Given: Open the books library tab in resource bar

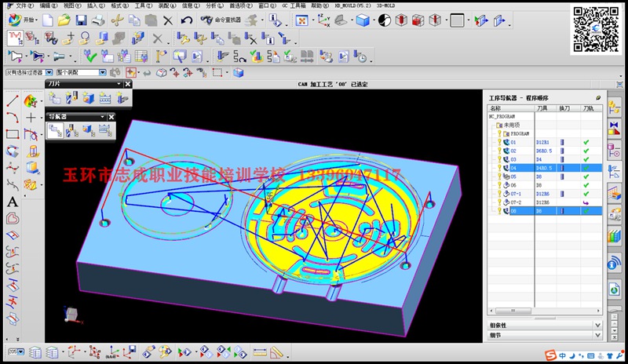Looking at the screenshot, I should [x=614, y=236].
